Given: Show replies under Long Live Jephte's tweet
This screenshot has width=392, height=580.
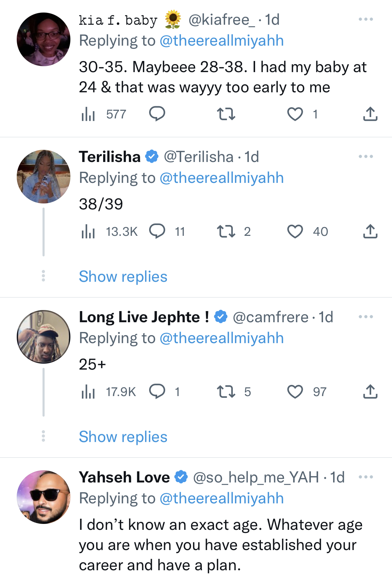Looking at the screenshot, I should 123,437.
